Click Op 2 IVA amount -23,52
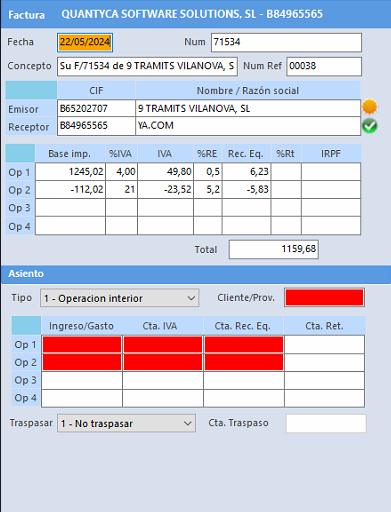Screen dimensions: 391x512 [x=165, y=190]
